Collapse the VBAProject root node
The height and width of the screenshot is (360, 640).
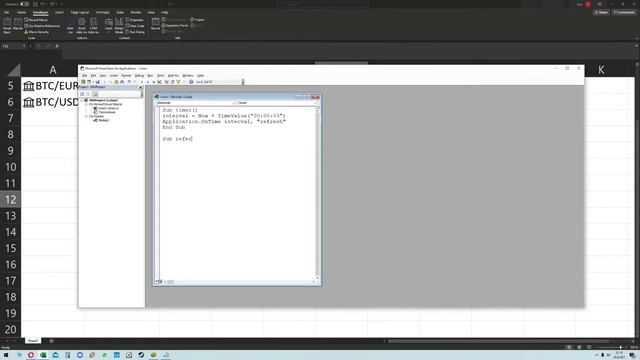[x=81, y=100]
